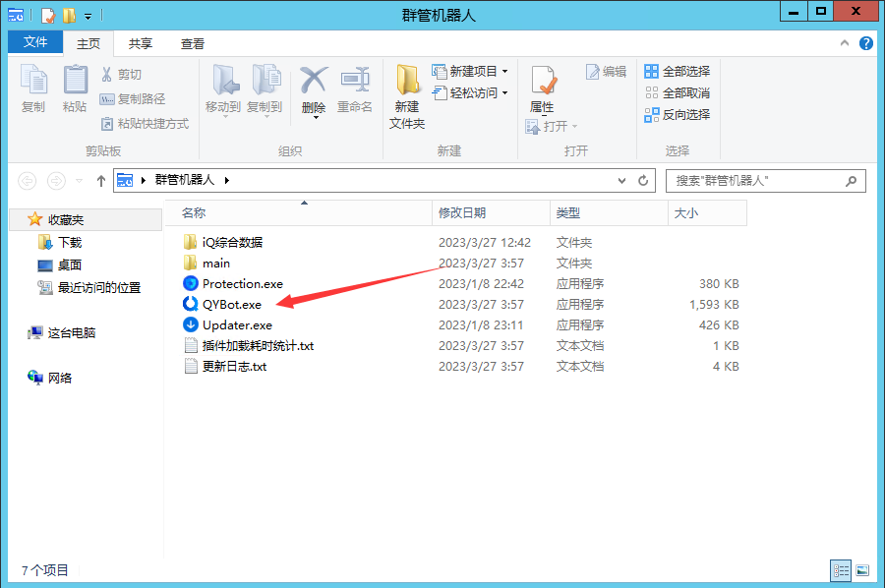Switch to the Share (共享) tab
The height and width of the screenshot is (588, 885).
point(141,43)
